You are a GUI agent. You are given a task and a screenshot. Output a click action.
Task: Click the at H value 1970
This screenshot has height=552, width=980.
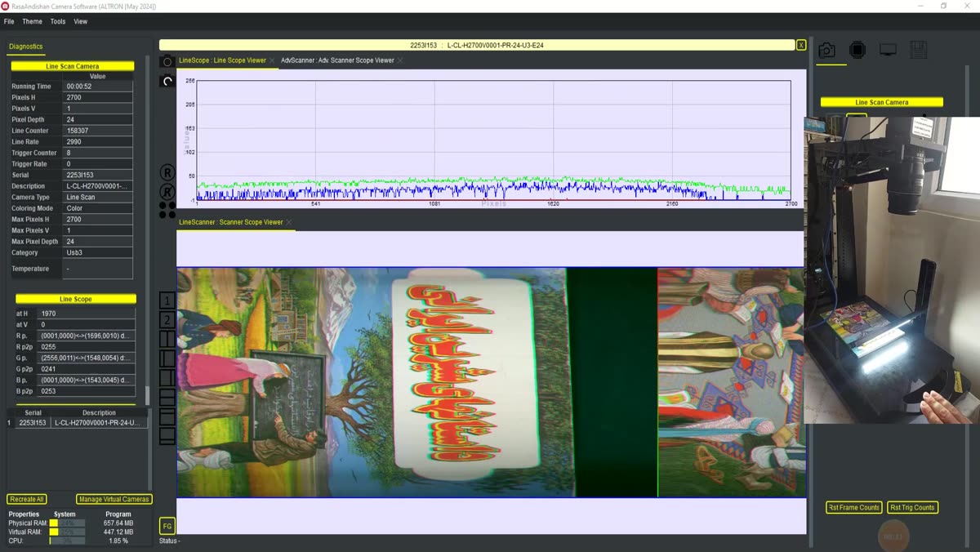(87, 314)
